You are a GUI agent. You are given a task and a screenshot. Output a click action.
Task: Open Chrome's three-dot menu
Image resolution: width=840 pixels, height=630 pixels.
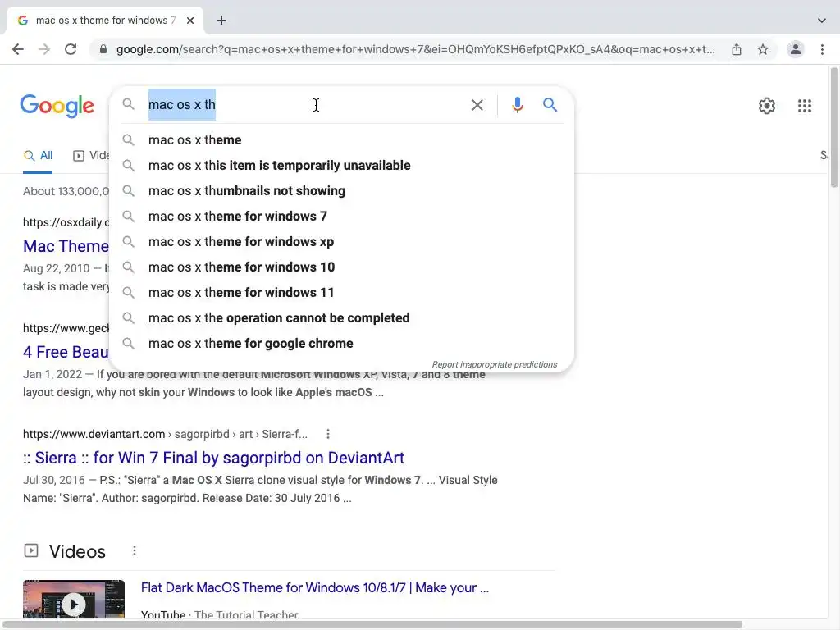click(822, 49)
